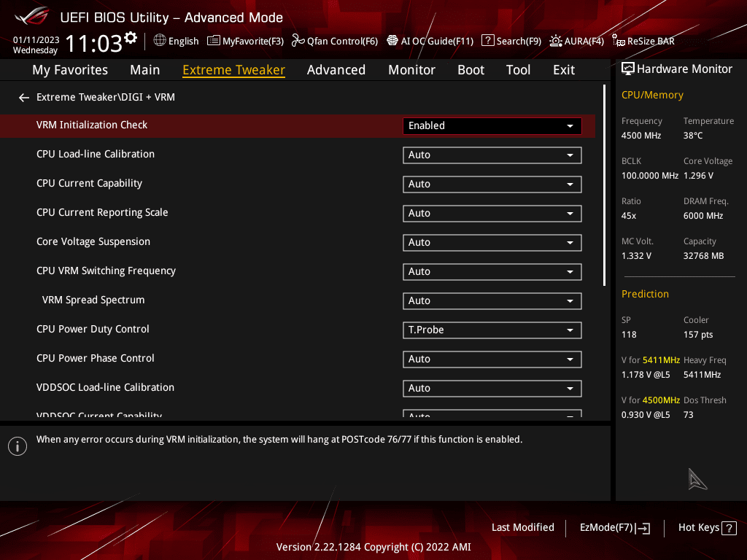This screenshot has height=560, width=747.
Task: Expand Core Voltage Suspension dropdown
Action: click(492, 242)
